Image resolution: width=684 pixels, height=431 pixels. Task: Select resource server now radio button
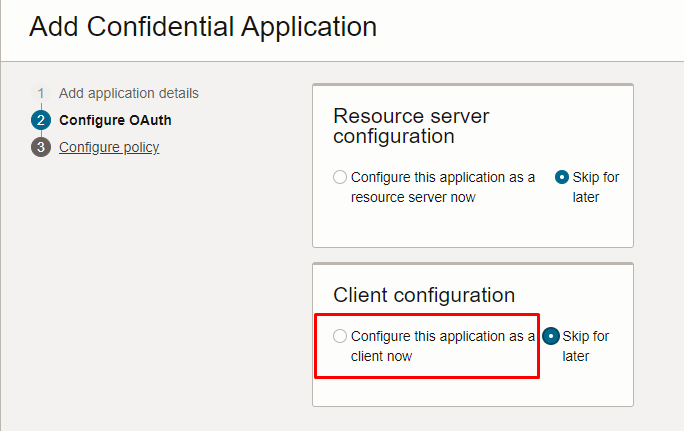(x=340, y=177)
